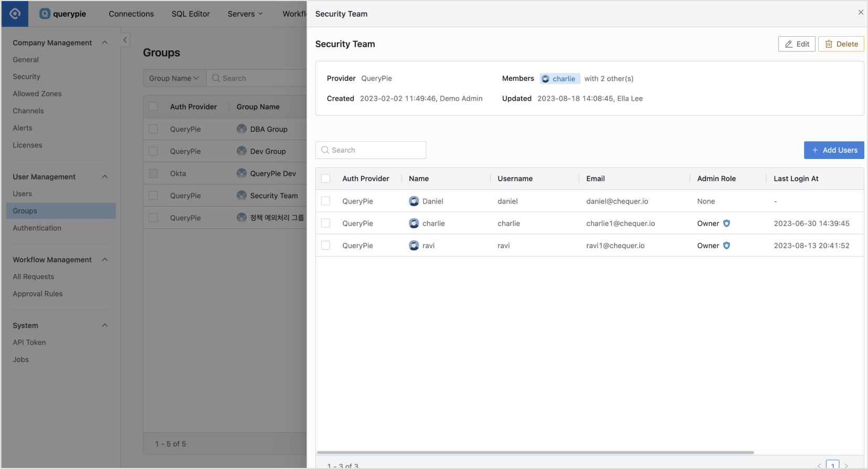Open the Allowed Zones settings
The image size is (868, 469).
click(x=37, y=93)
